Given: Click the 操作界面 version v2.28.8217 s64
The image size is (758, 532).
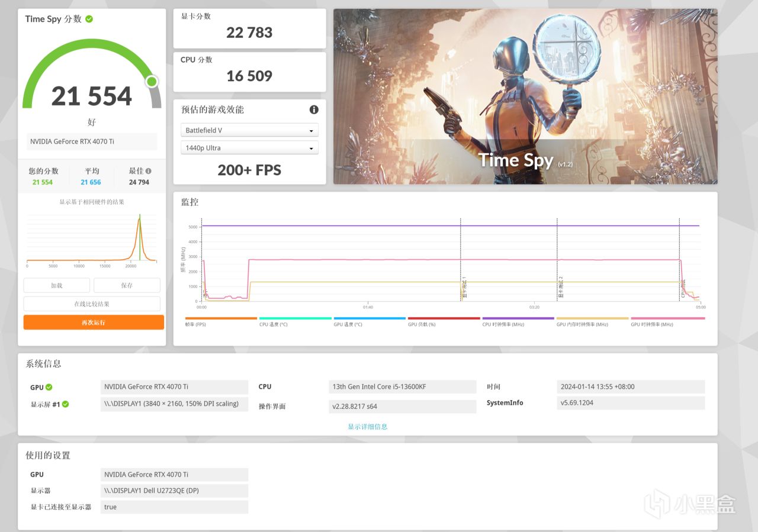Looking at the screenshot, I should pos(403,407).
